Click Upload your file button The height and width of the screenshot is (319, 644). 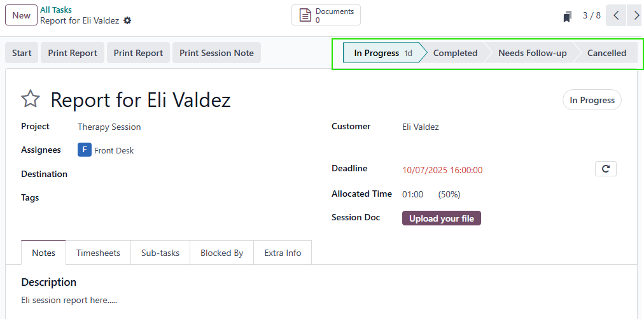tap(442, 218)
